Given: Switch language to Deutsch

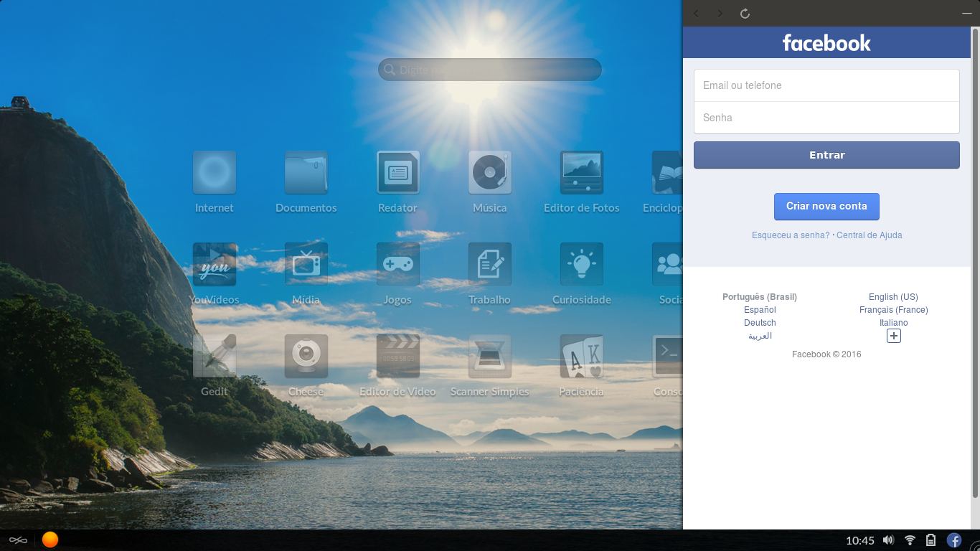Looking at the screenshot, I should [x=760, y=323].
